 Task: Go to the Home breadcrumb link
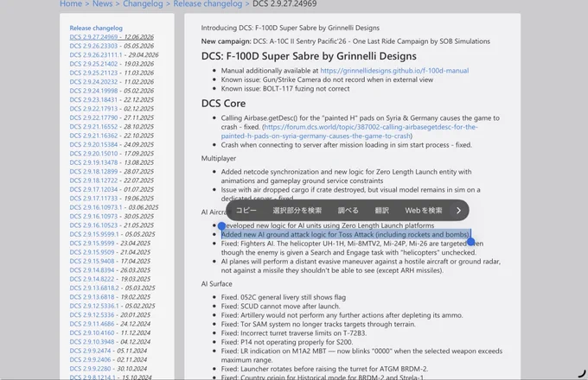click(71, 3)
